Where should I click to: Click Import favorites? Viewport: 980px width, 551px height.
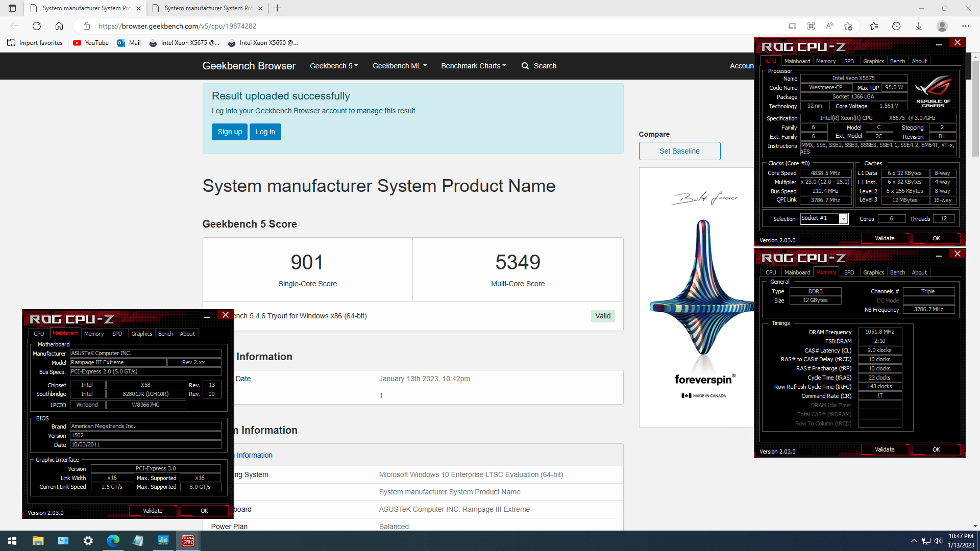pos(35,43)
